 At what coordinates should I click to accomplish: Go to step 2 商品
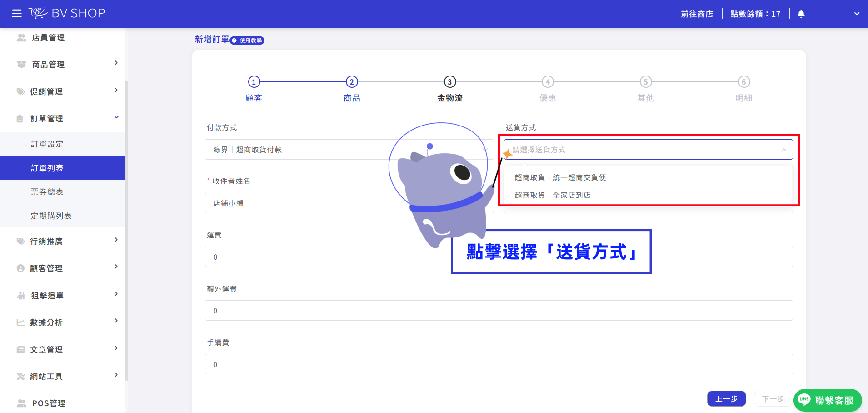pos(352,89)
